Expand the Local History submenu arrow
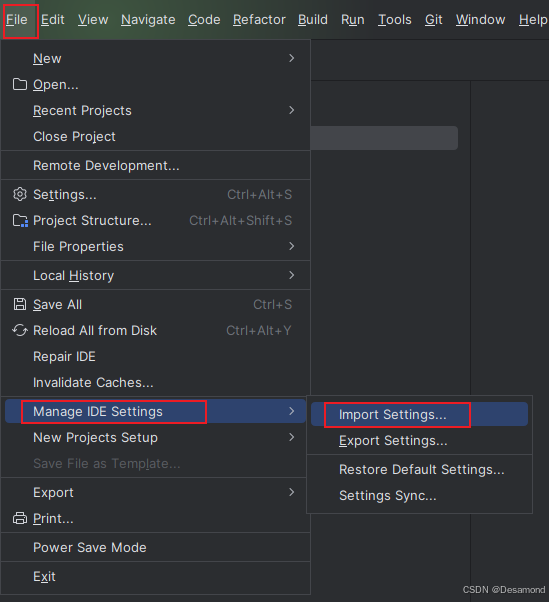 tap(291, 275)
